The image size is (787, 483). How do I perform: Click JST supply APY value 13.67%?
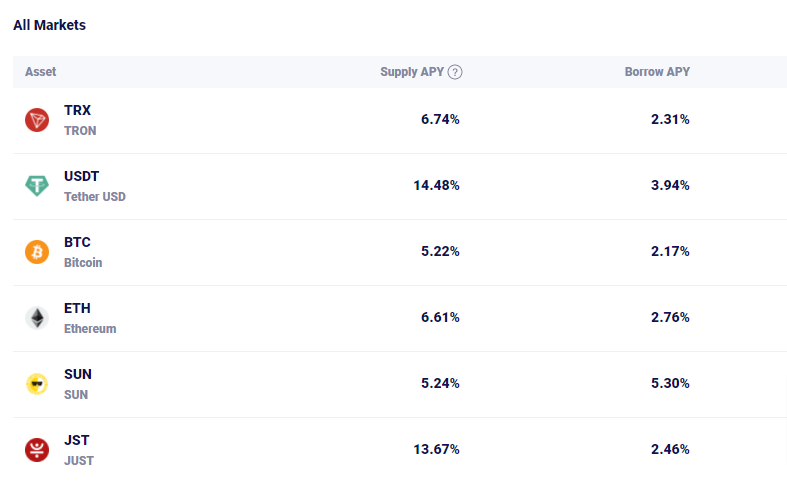tap(436, 449)
